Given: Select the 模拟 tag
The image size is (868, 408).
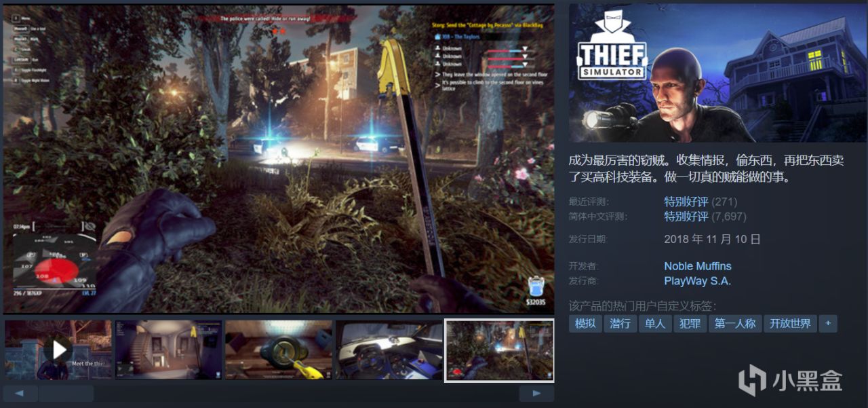Looking at the screenshot, I should click(585, 324).
